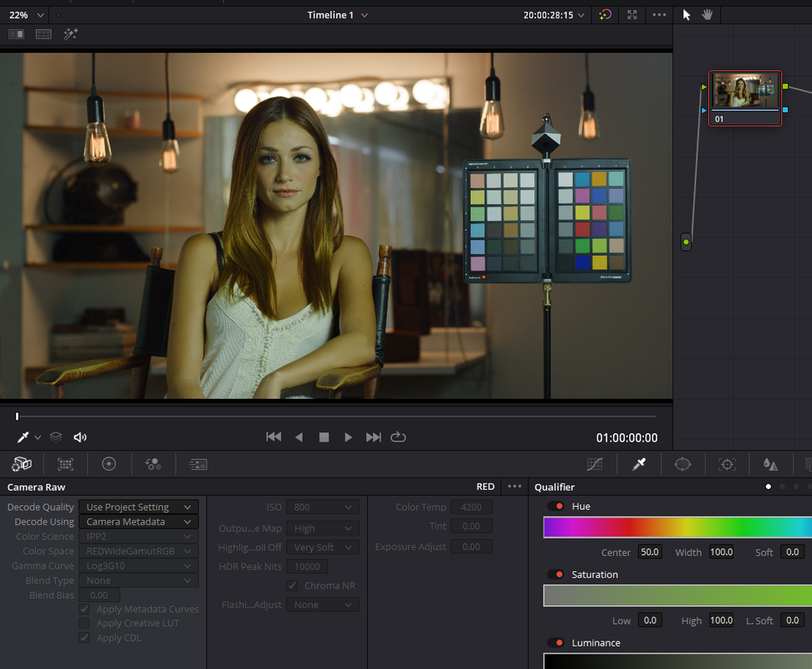Toggle the Apply CDL checkbox

coord(84,638)
